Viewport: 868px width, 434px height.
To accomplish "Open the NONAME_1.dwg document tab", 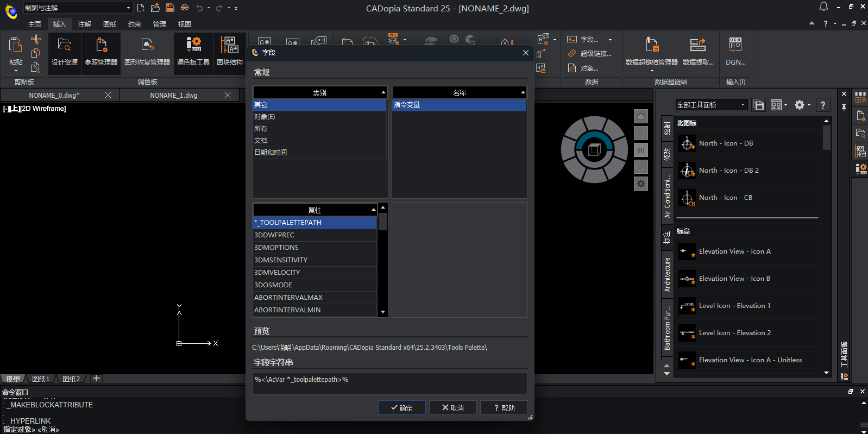I will tap(173, 95).
